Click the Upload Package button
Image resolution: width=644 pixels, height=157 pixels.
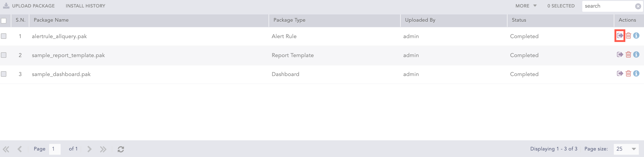(x=30, y=6)
